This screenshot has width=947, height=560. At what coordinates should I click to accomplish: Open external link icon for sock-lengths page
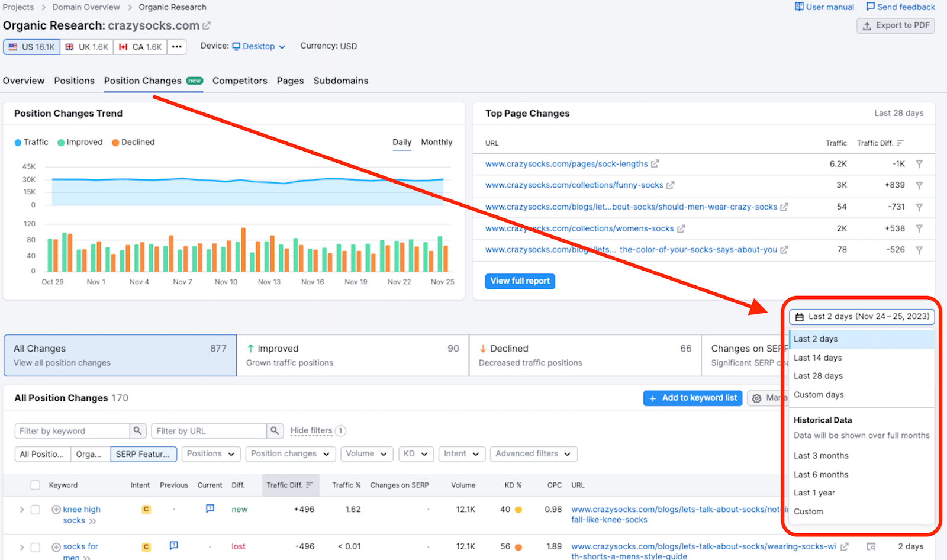[x=655, y=164]
